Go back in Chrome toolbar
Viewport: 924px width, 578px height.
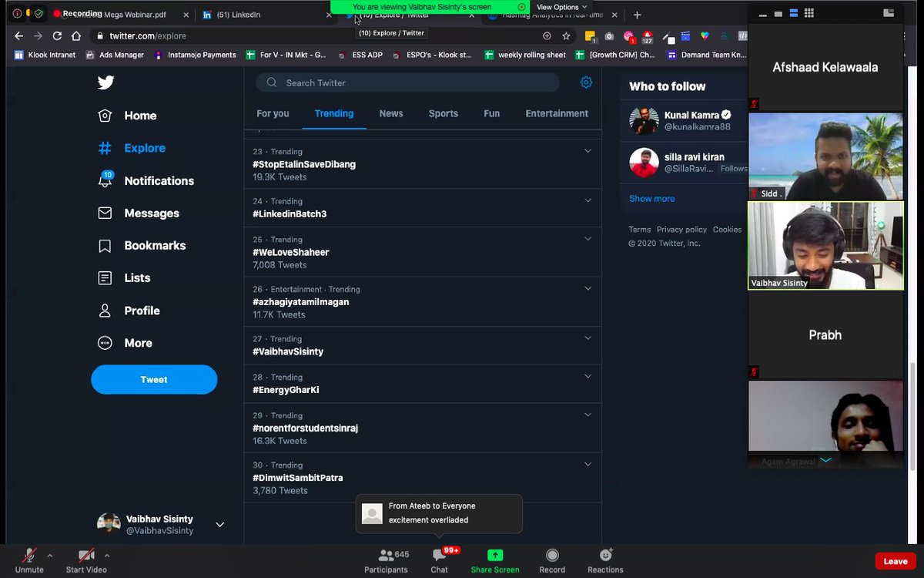click(18, 35)
